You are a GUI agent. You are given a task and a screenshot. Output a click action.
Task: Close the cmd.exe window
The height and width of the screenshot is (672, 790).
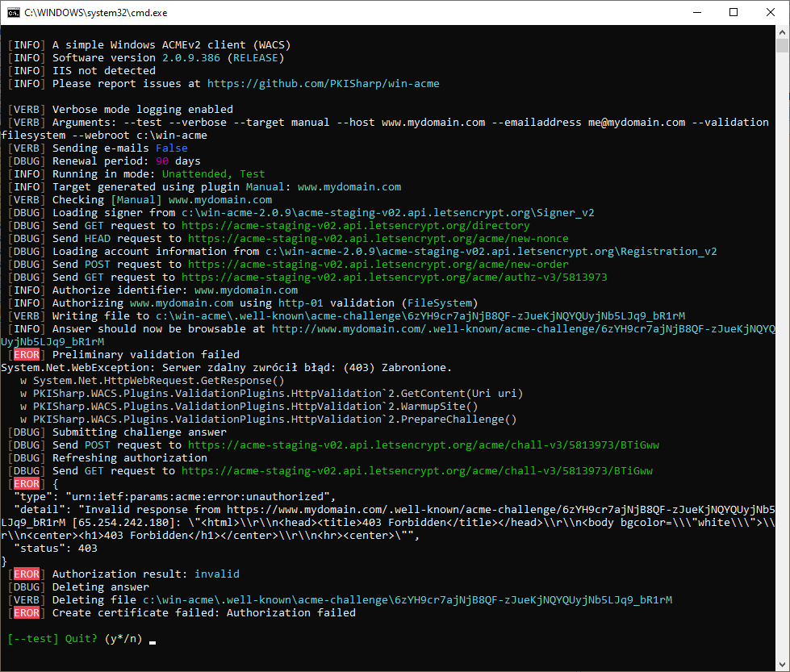pyautogui.click(x=771, y=13)
